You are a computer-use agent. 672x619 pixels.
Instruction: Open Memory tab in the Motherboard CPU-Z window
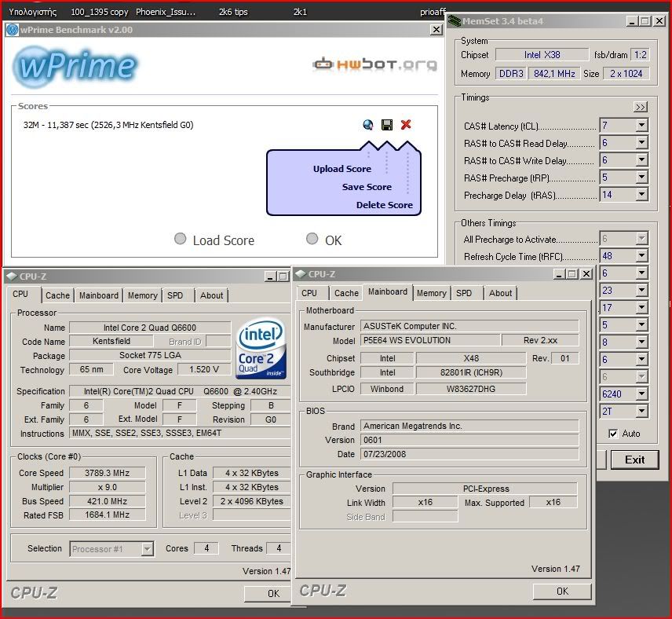click(x=432, y=293)
